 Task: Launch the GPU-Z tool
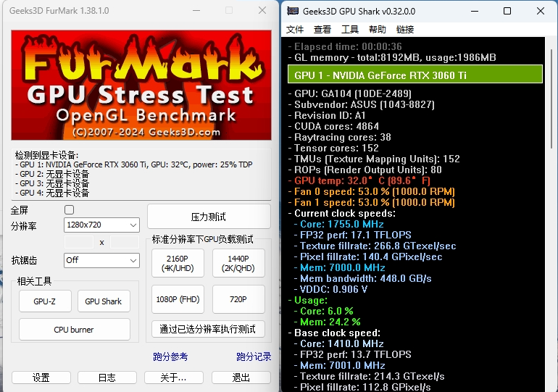click(x=45, y=301)
